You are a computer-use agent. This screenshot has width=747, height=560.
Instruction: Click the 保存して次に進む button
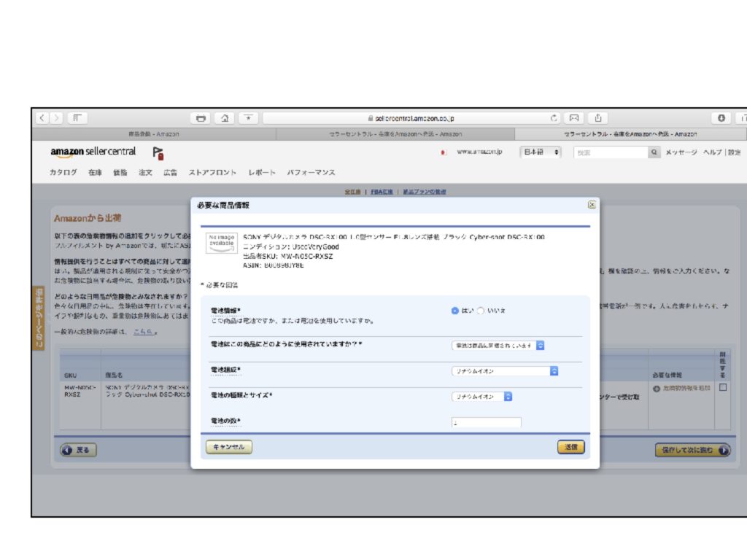(692, 450)
